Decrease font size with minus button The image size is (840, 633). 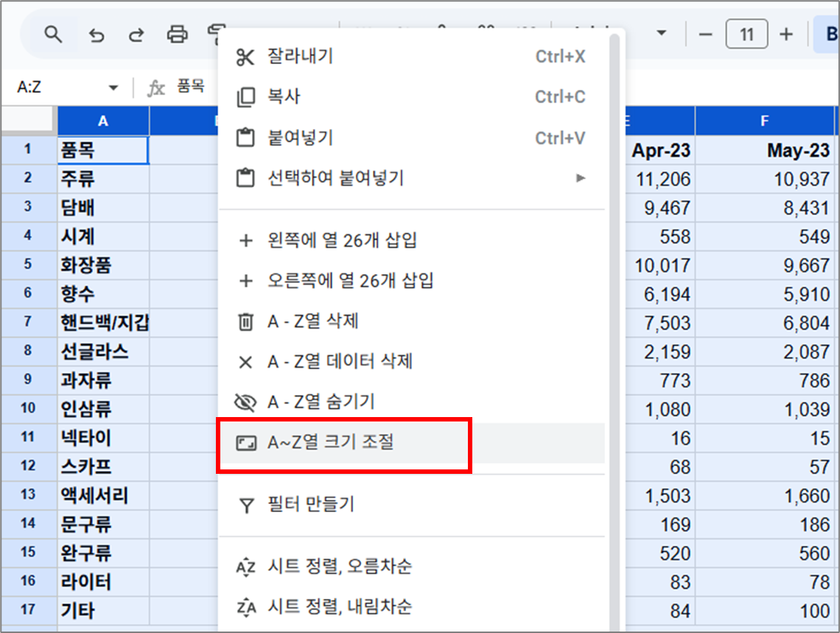click(x=706, y=35)
